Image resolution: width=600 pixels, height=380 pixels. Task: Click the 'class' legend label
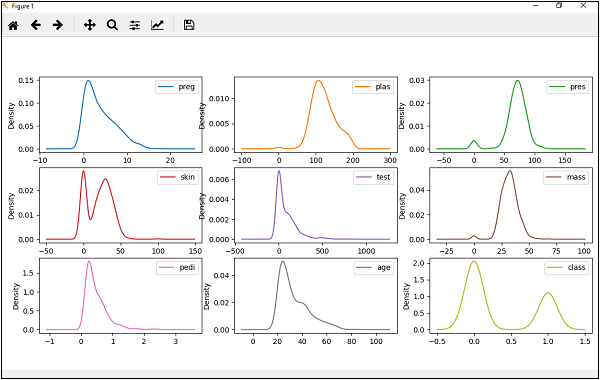pos(576,267)
